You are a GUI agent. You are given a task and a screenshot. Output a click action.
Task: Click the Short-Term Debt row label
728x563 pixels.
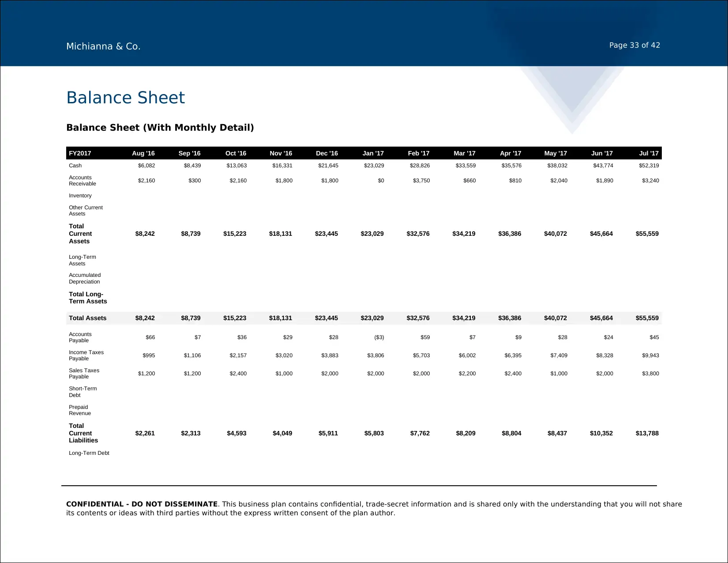(83, 392)
